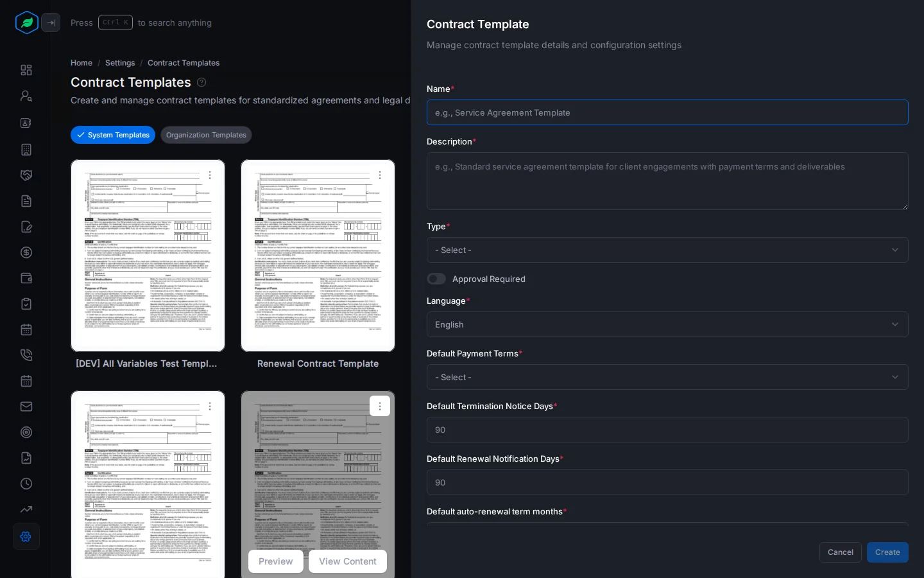Image resolution: width=924 pixels, height=578 pixels.
Task: Open options menu on DEV All Variables card
Action: pos(210,175)
